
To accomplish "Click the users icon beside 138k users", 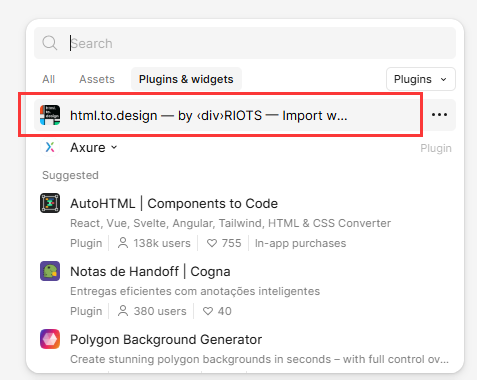I will [x=123, y=243].
